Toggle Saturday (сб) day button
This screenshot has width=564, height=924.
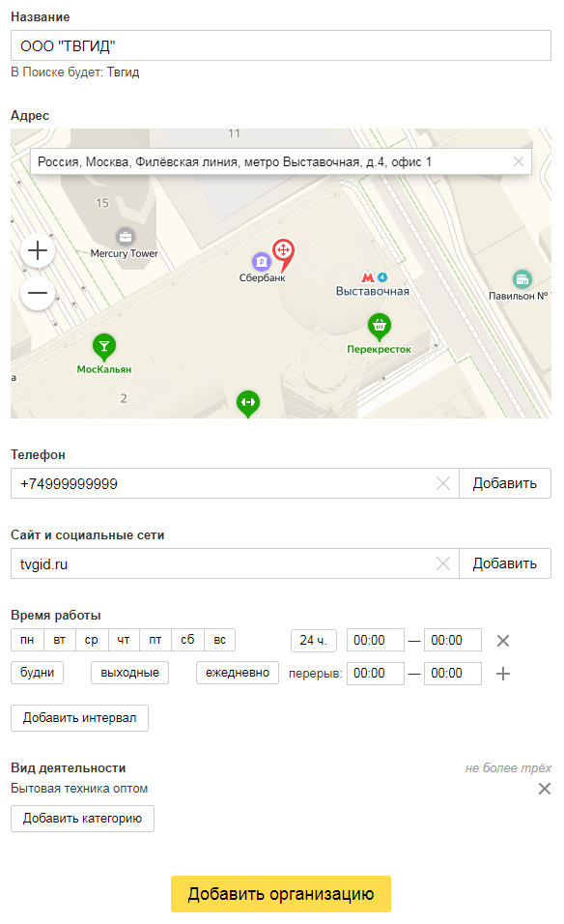click(187, 640)
